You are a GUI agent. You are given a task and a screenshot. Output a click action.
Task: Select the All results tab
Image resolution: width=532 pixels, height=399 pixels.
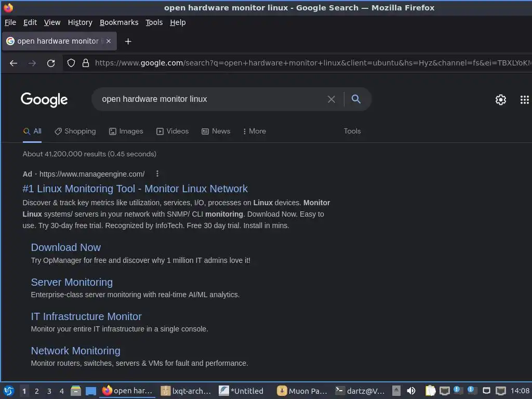(32, 131)
